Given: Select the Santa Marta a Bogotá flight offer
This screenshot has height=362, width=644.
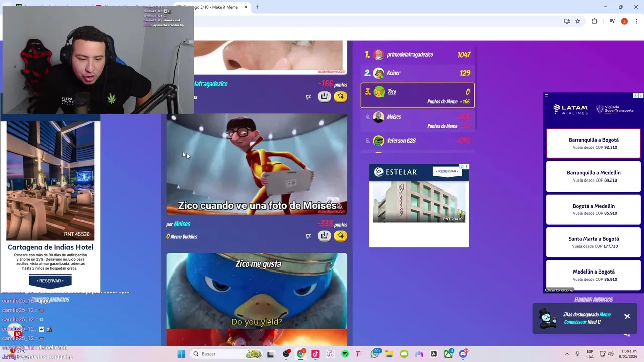Looking at the screenshot, I should [594, 242].
